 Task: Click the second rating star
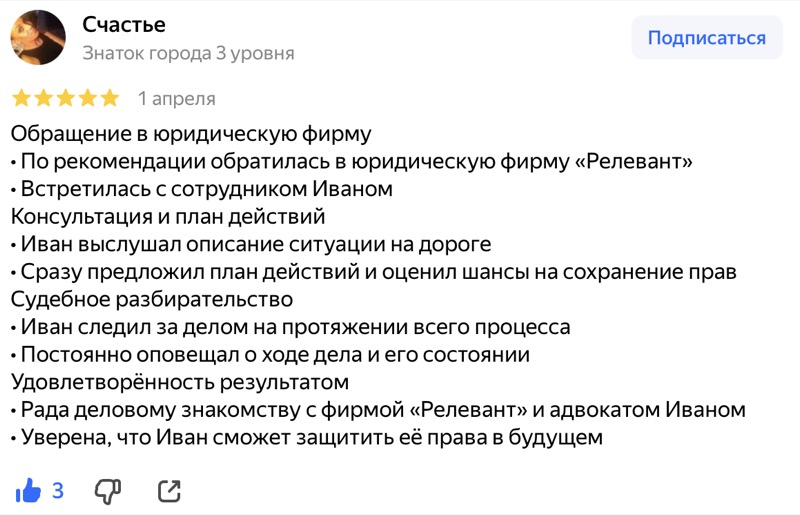click(x=43, y=98)
